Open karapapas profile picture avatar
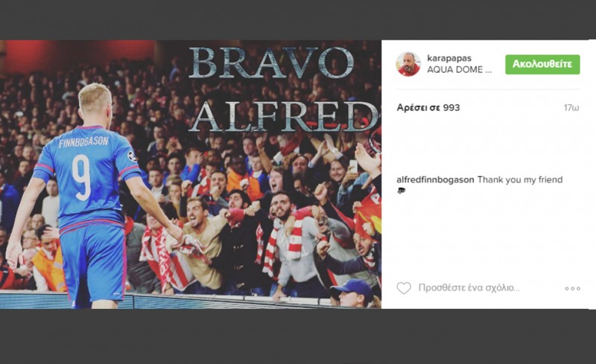 point(408,64)
